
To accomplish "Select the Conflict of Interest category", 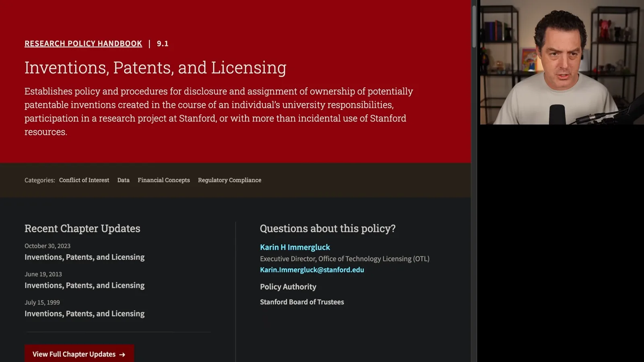I will tap(84, 180).
